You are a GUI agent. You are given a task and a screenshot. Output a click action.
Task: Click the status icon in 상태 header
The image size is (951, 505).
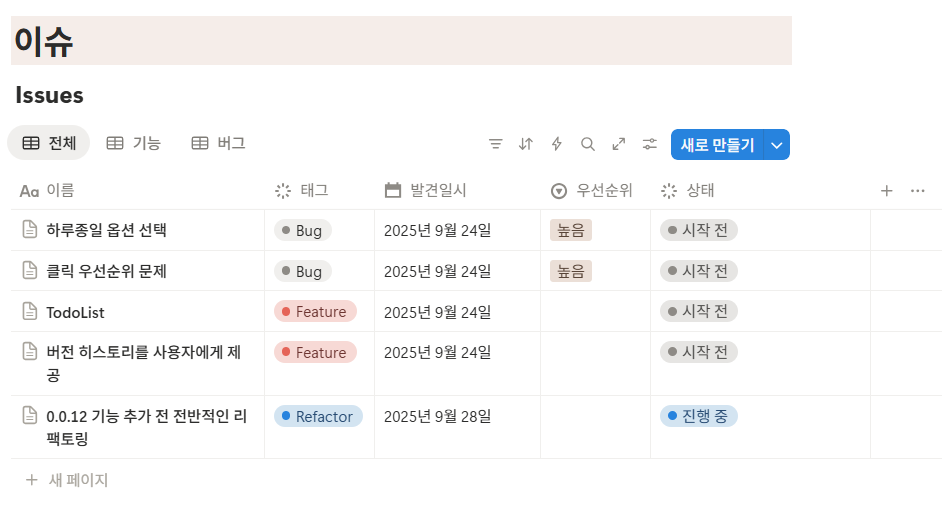tap(669, 191)
